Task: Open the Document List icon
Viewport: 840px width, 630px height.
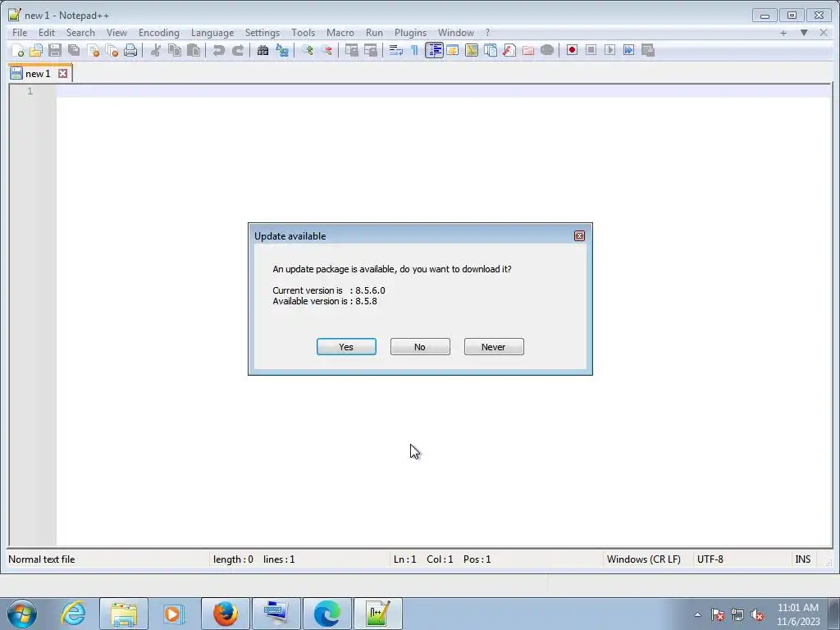Action: [x=491, y=50]
